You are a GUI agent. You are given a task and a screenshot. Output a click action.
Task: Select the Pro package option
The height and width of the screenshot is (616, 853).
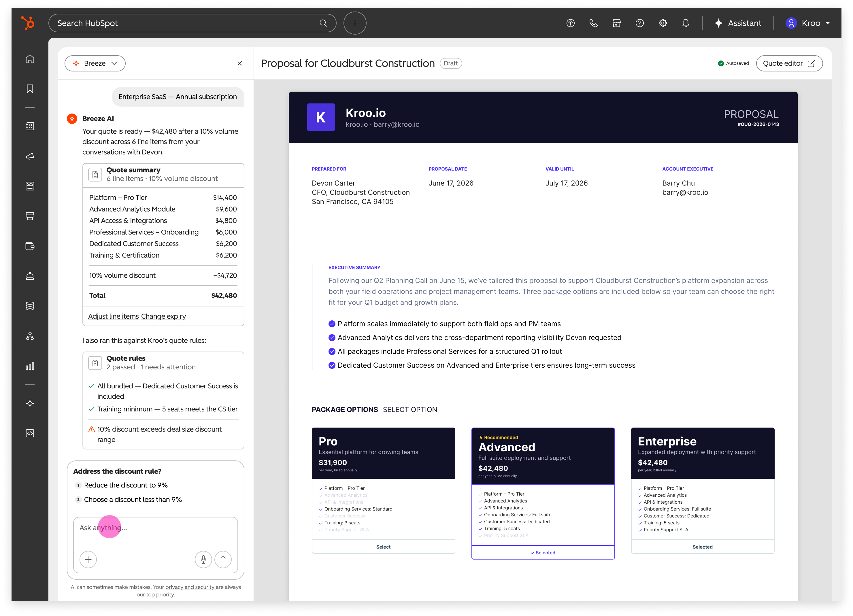383,547
